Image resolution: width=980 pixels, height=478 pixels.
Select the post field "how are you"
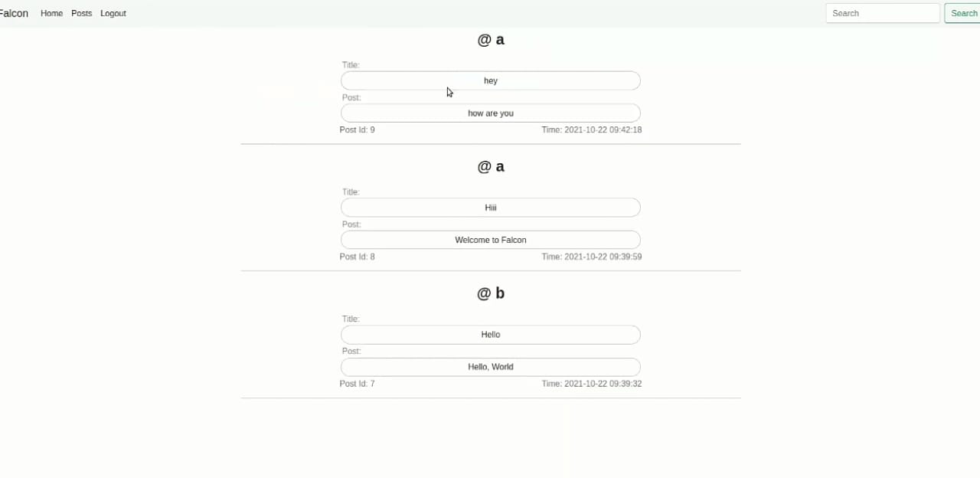coord(491,113)
